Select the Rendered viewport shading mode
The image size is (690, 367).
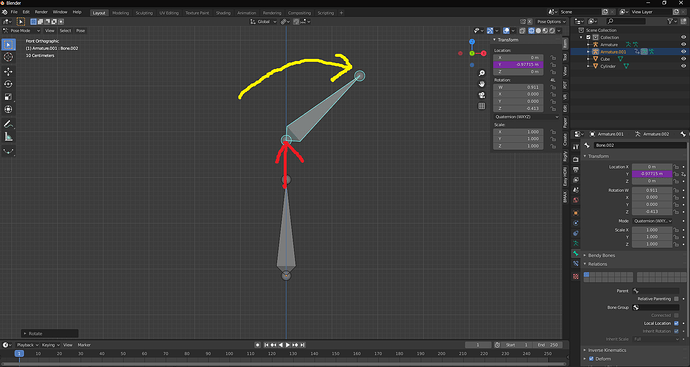(552, 31)
